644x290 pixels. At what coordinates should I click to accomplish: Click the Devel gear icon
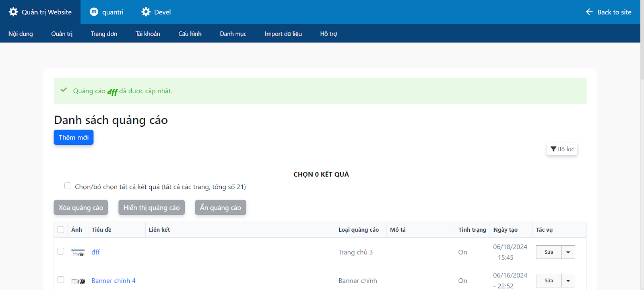tap(146, 12)
